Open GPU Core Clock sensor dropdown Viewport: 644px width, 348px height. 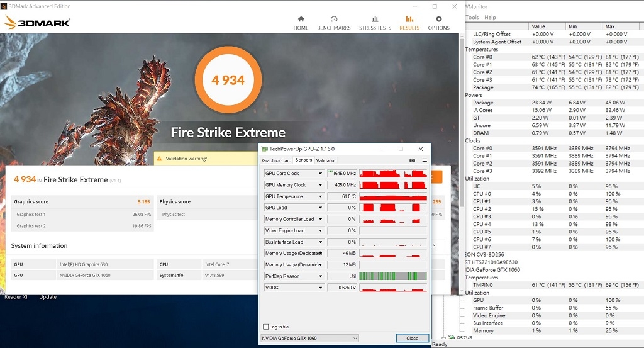click(320, 174)
